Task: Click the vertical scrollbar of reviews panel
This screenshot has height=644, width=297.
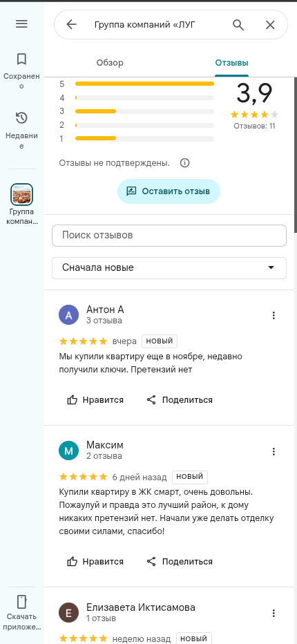Action: pyautogui.click(x=296, y=155)
